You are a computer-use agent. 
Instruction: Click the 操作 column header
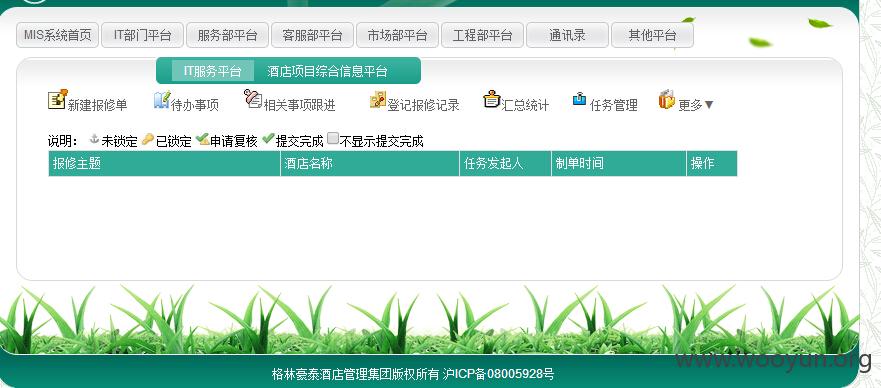point(712,163)
